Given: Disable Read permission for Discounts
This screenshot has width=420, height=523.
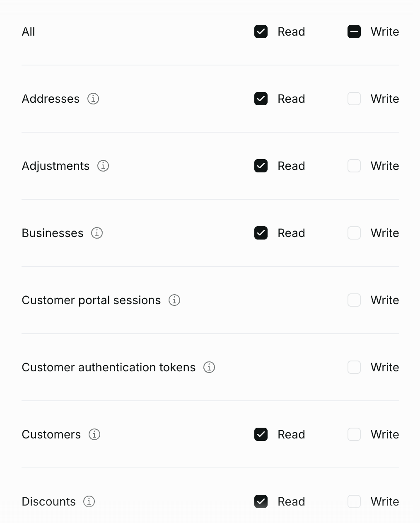Looking at the screenshot, I should click(x=261, y=501).
